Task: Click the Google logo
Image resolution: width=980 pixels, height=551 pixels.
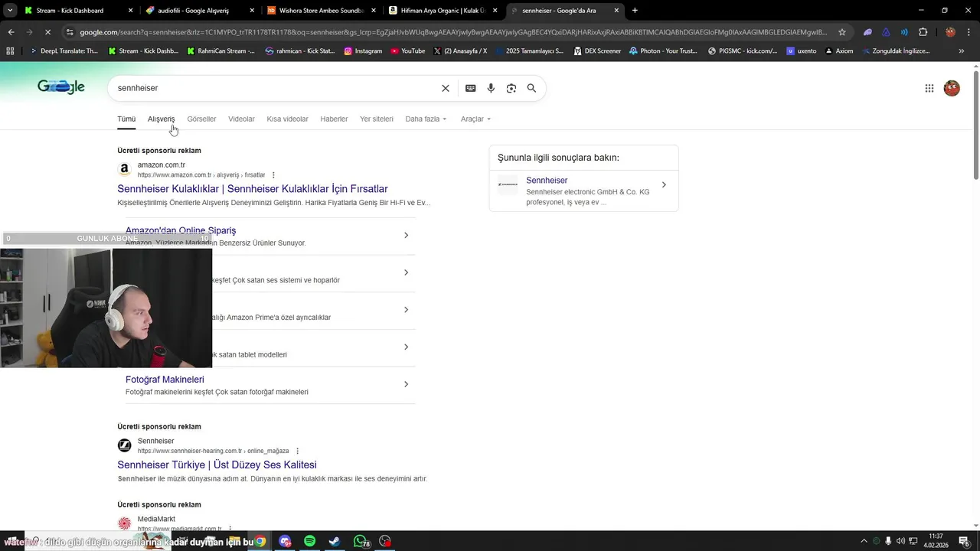Action: [x=61, y=87]
